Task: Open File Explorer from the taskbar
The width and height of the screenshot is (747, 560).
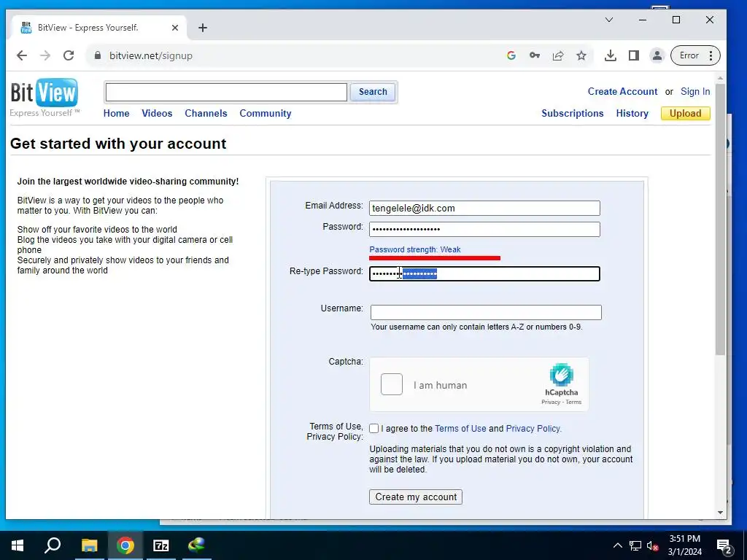Action: 89,545
